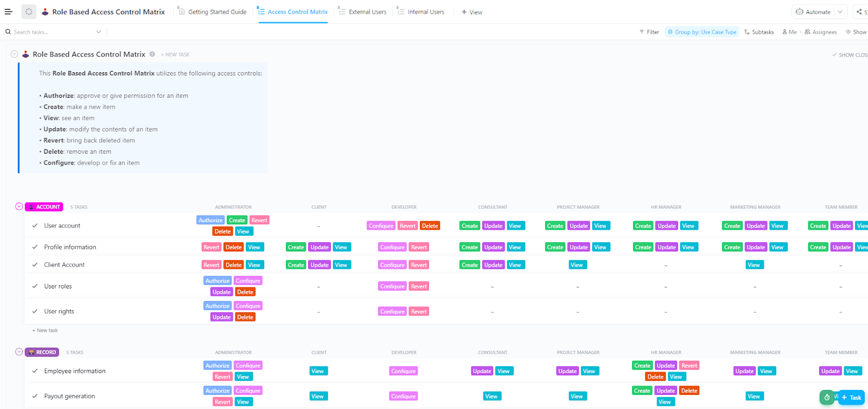This screenshot has height=409, width=868.
Task: Sort by DEVELOPER column in ACCOUNT group
Action: click(x=404, y=207)
